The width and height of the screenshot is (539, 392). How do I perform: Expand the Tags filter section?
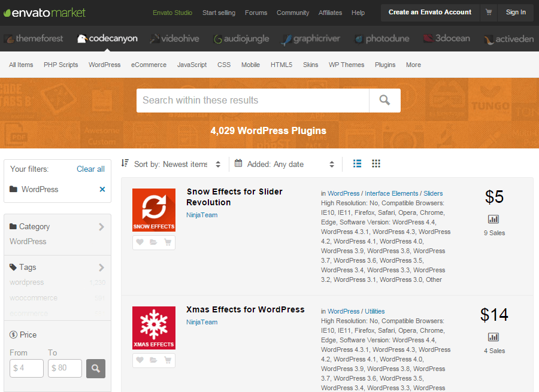click(101, 268)
